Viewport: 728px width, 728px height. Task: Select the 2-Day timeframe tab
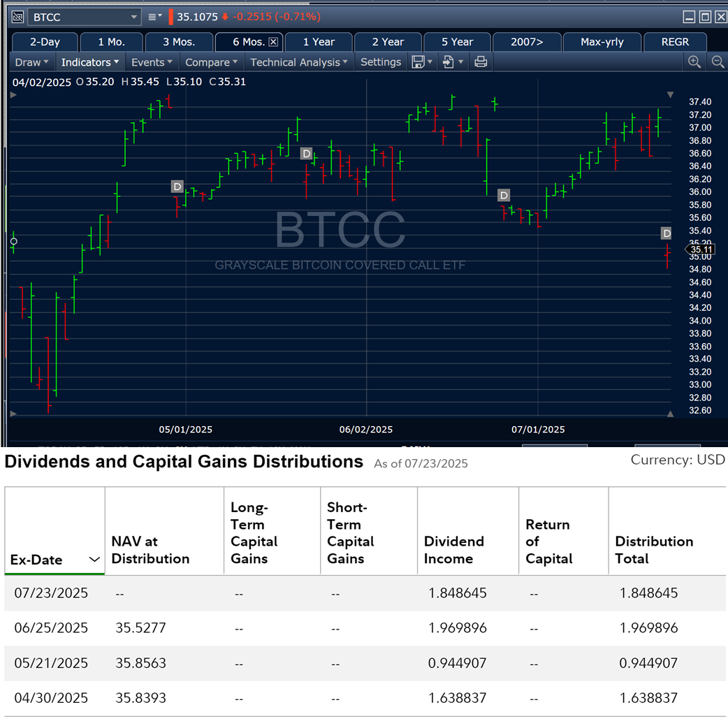45,42
